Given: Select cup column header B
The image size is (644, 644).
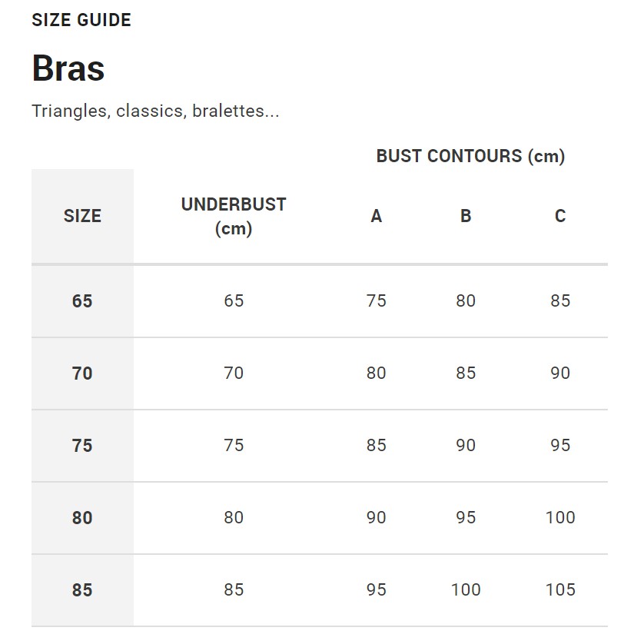Looking at the screenshot, I should click(466, 216).
